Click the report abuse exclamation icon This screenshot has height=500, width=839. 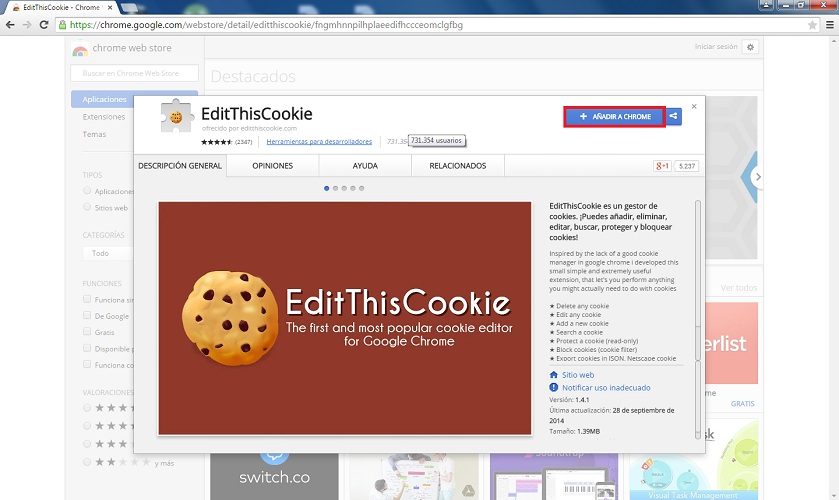click(554, 388)
